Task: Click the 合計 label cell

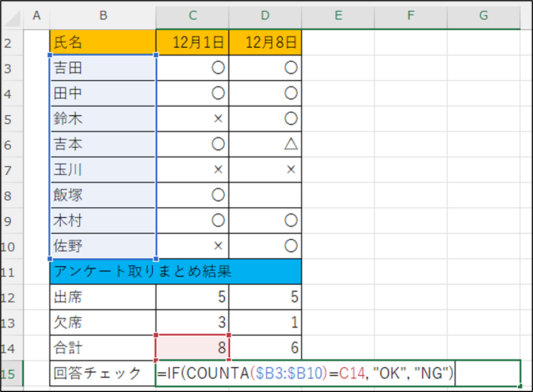Action: pyautogui.click(x=103, y=348)
